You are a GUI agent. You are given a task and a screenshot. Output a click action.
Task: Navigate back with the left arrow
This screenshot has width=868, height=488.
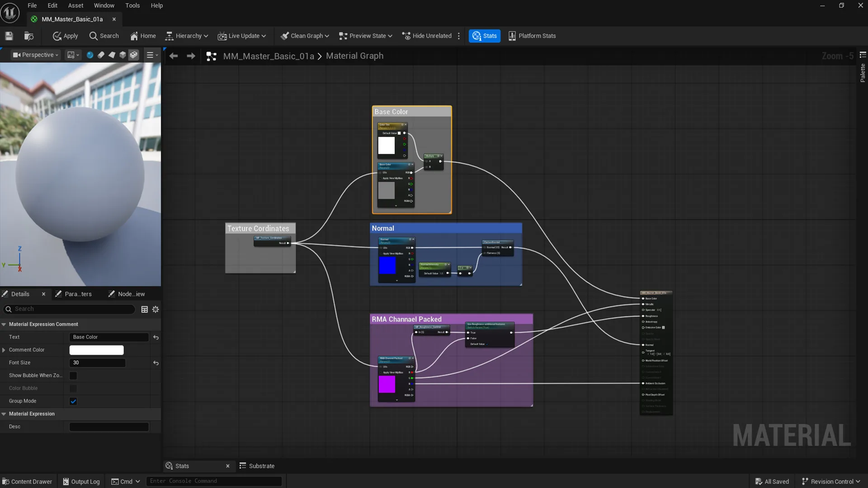click(174, 56)
